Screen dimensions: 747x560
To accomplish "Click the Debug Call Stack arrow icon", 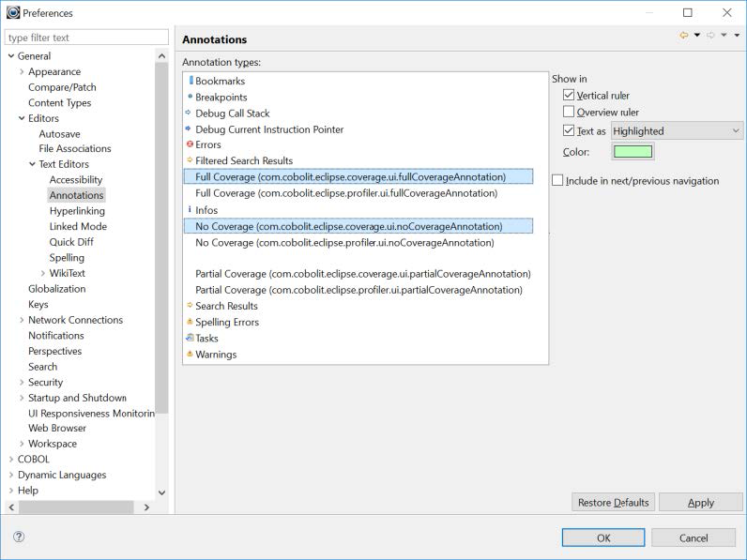I will [x=189, y=113].
